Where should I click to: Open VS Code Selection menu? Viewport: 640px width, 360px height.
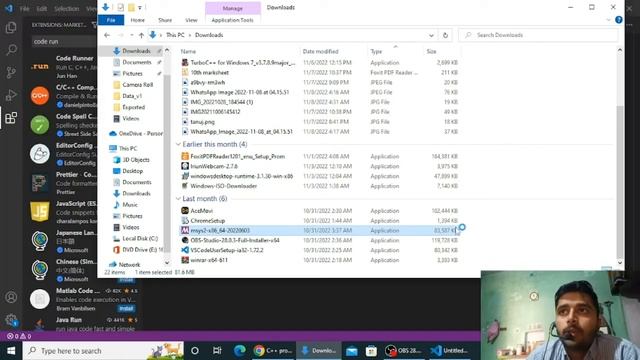point(67,8)
